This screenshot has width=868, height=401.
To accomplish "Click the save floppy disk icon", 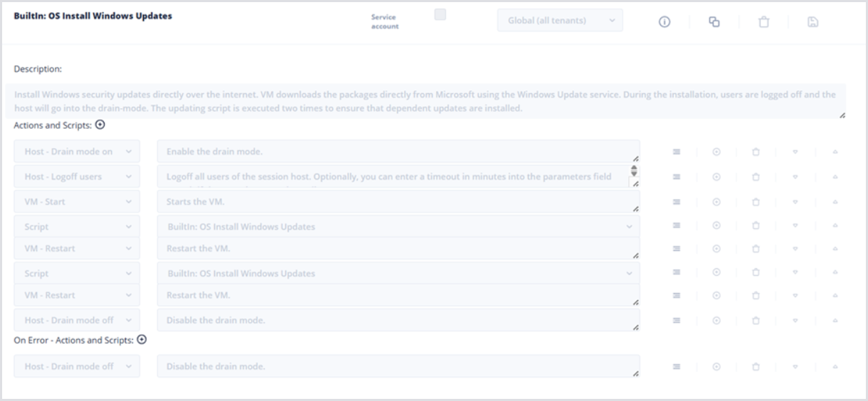I will pos(813,22).
